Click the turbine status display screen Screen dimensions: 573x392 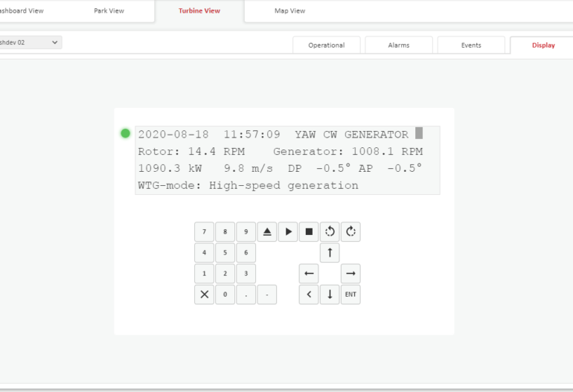point(287,160)
